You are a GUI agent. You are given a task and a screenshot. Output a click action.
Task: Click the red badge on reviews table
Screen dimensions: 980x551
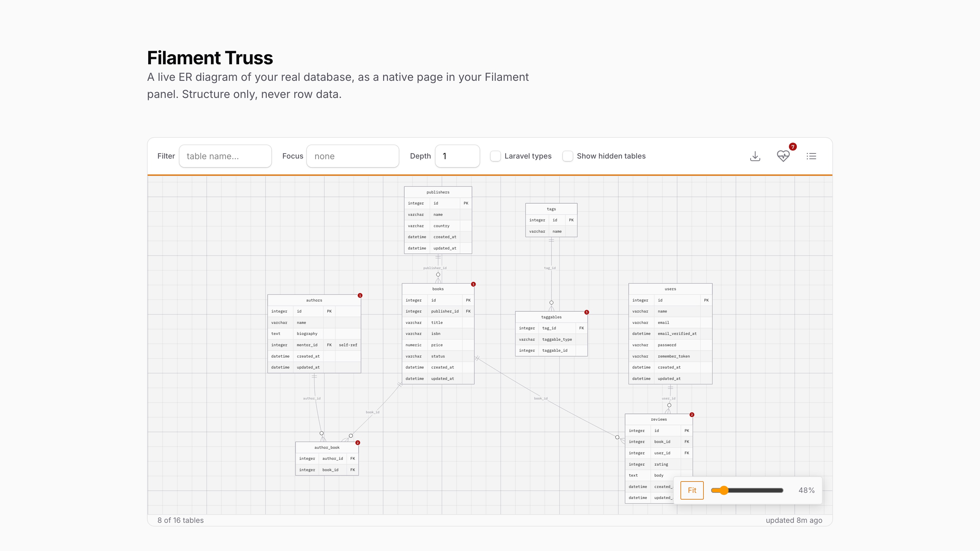point(692,414)
